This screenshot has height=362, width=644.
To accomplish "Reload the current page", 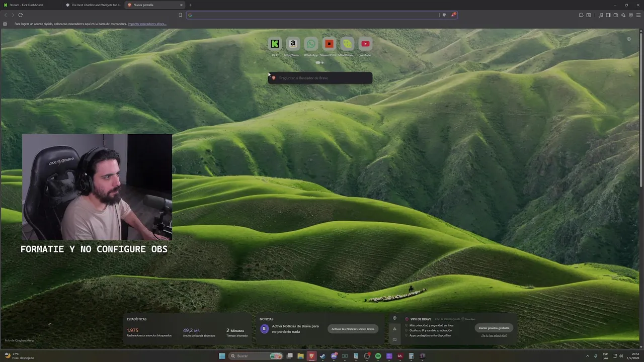I will click(21, 15).
